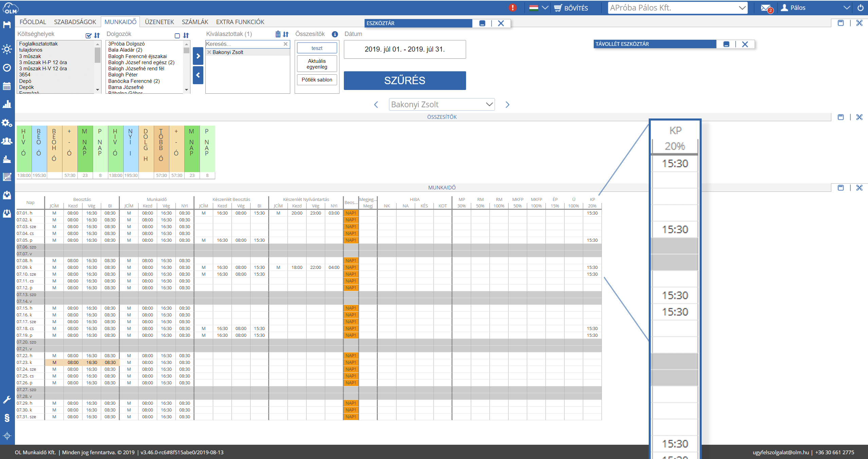Click the OLM cloud logo
Image resolution: width=868 pixels, height=459 pixels.
10,8
